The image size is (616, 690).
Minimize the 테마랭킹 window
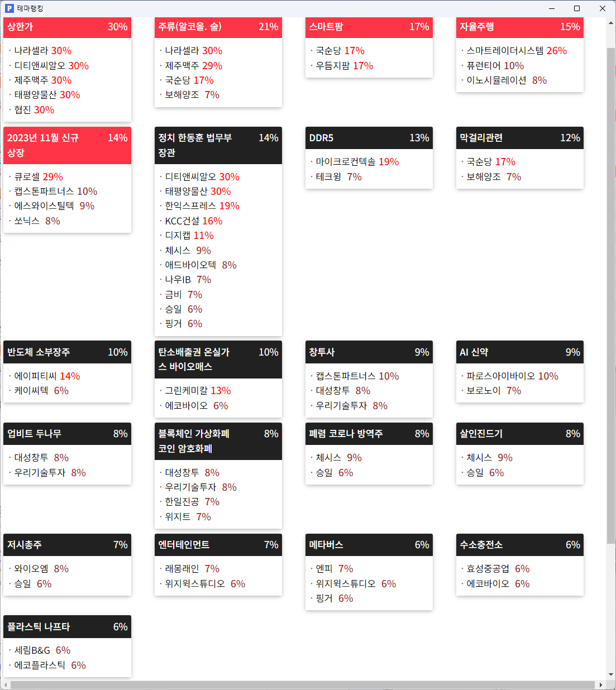(551, 8)
